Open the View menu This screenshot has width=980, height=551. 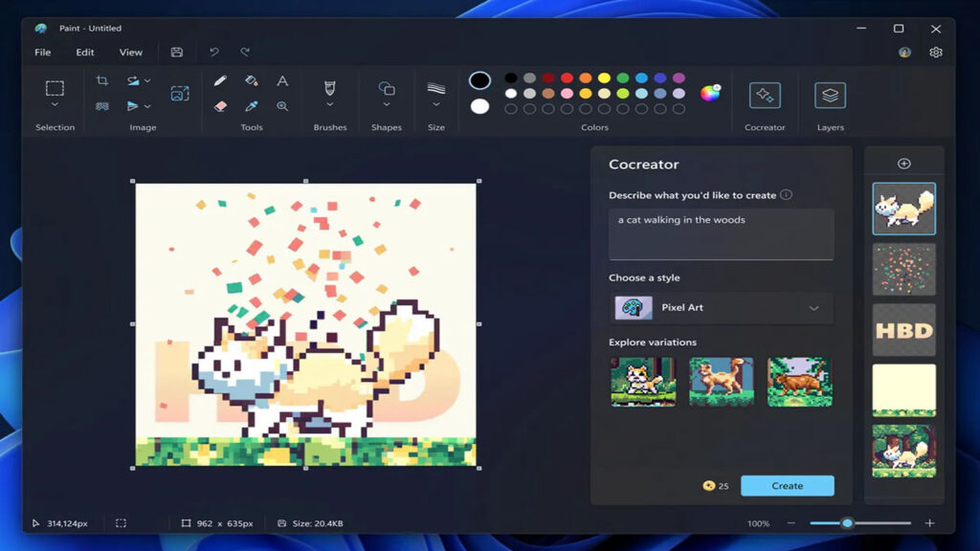coord(130,53)
